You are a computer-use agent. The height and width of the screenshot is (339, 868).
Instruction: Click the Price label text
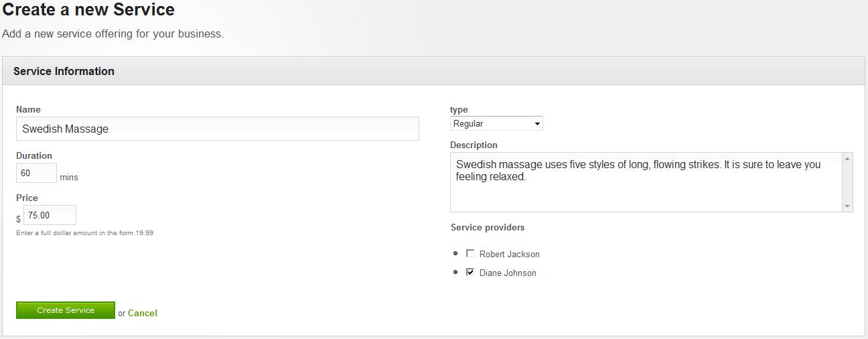point(27,198)
